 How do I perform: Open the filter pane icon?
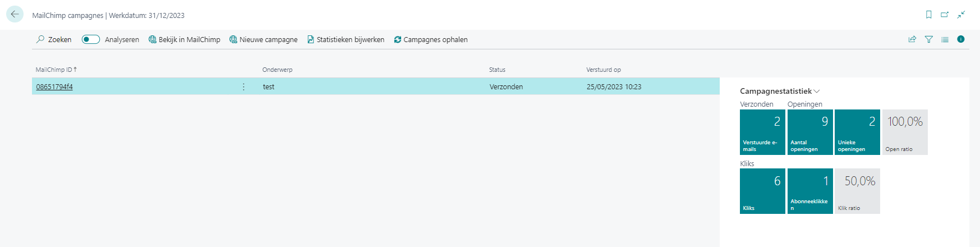(929, 39)
